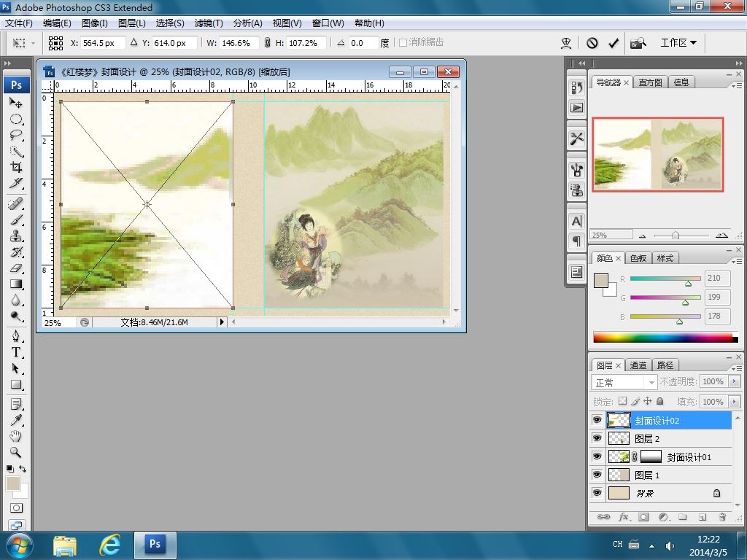Select the Gradient tool
Viewport: 747px width, 560px height.
coord(16,284)
